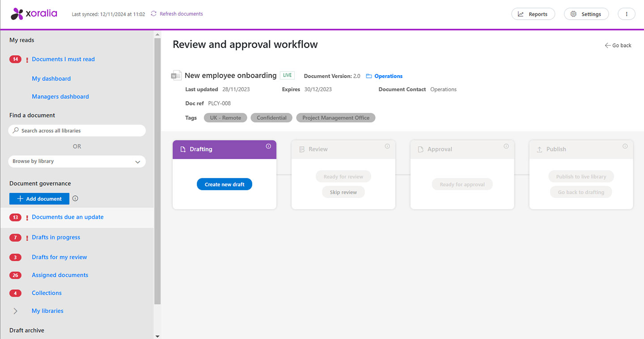Click the red 14 badge

click(15, 59)
